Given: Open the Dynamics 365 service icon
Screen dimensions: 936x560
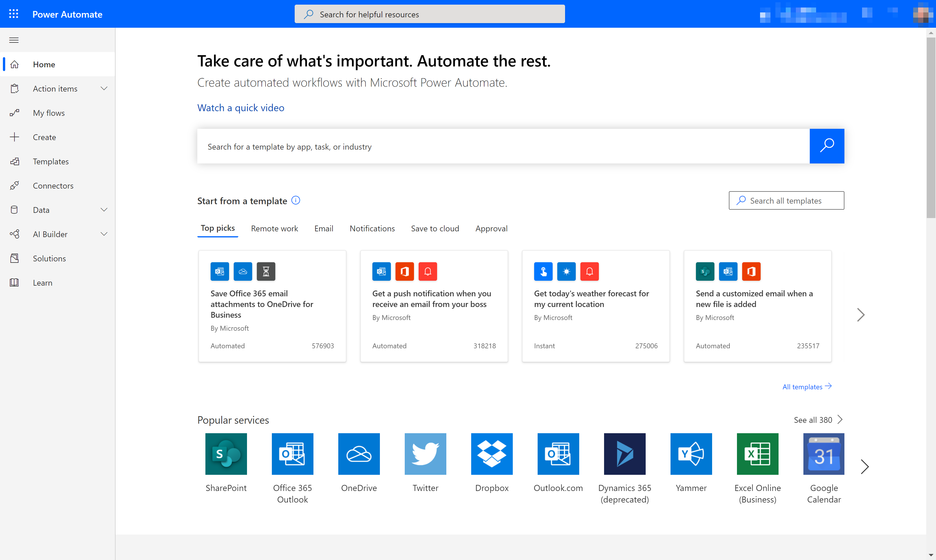Looking at the screenshot, I should pyautogui.click(x=625, y=454).
